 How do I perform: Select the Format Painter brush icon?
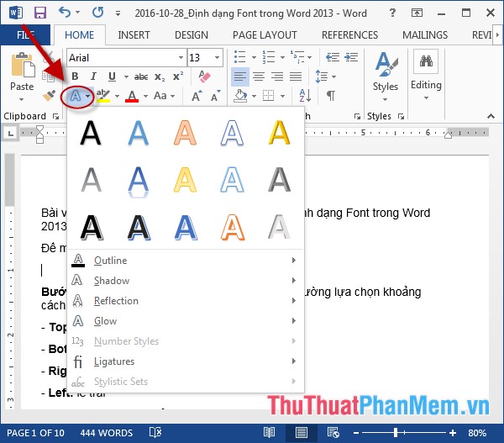[x=49, y=96]
